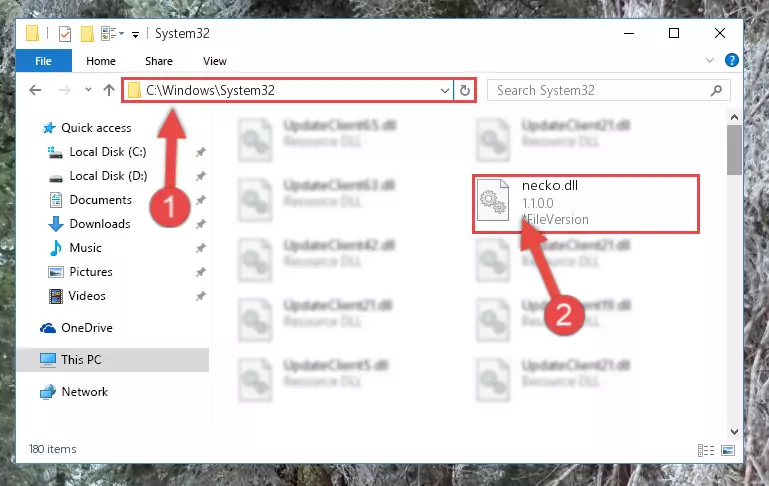Unpin Music from Quick access

200,248
